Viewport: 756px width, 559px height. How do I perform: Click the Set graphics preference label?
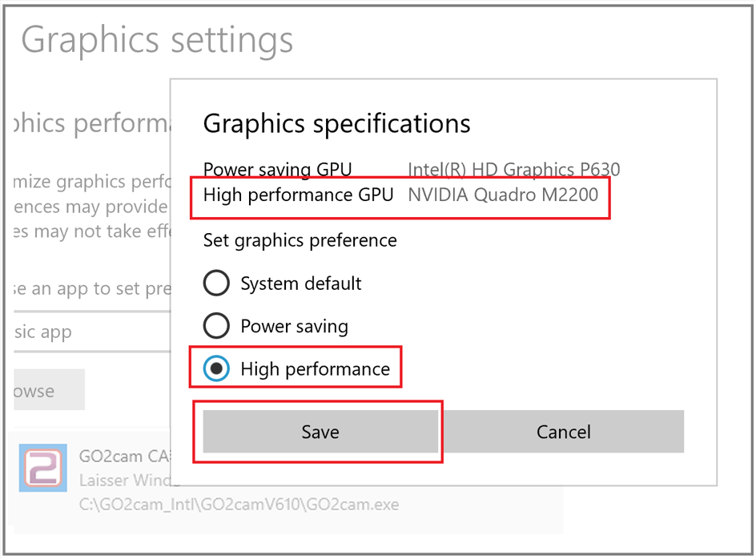[x=300, y=240]
